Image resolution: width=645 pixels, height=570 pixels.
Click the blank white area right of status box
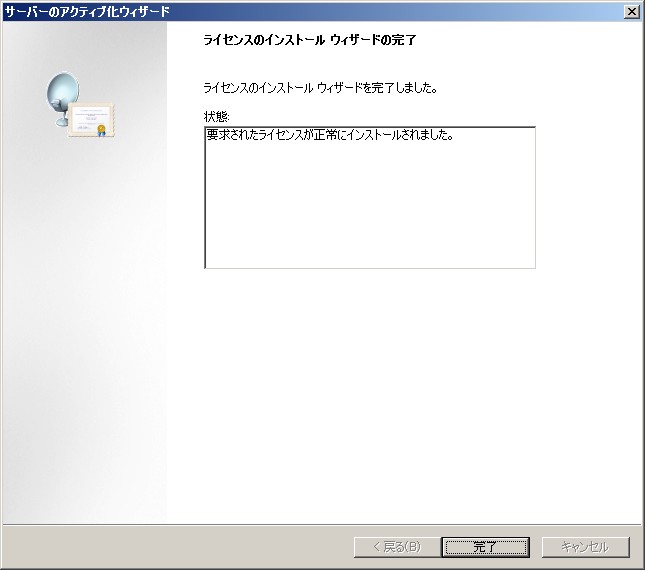(588, 200)
